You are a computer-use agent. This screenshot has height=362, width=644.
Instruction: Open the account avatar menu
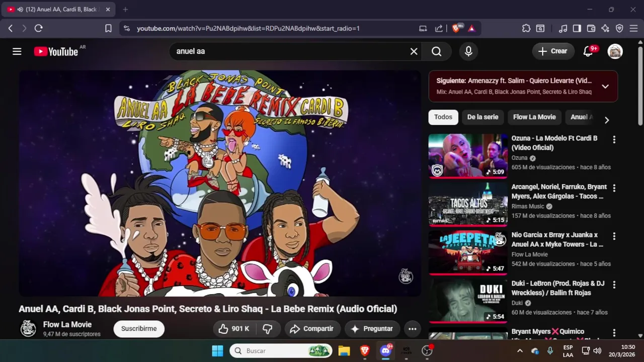[615, 51]
